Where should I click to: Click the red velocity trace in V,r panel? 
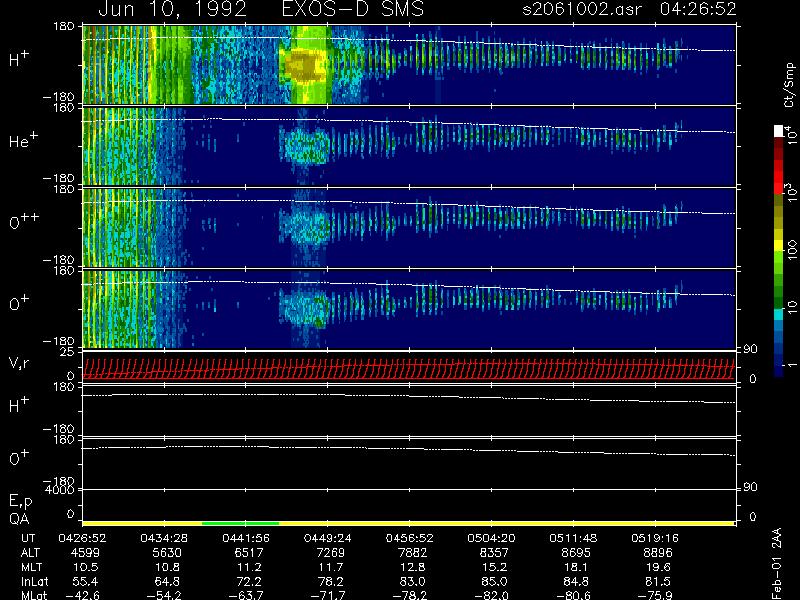pos(408,368)
